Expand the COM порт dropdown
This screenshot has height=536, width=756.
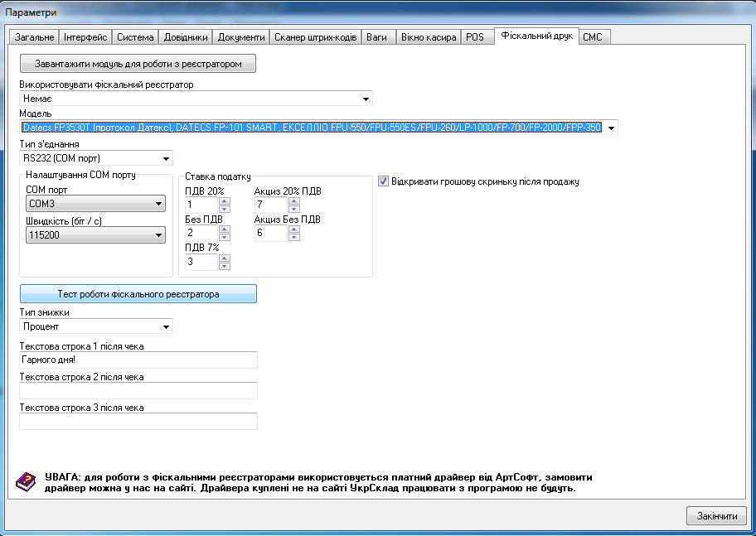coord(158,204)
